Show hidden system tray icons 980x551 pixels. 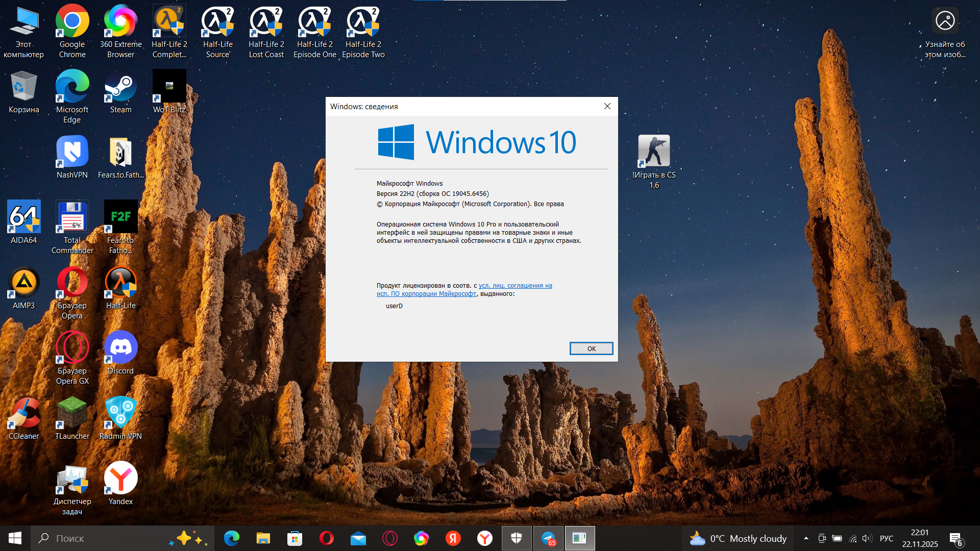click(x=806, y=538)
